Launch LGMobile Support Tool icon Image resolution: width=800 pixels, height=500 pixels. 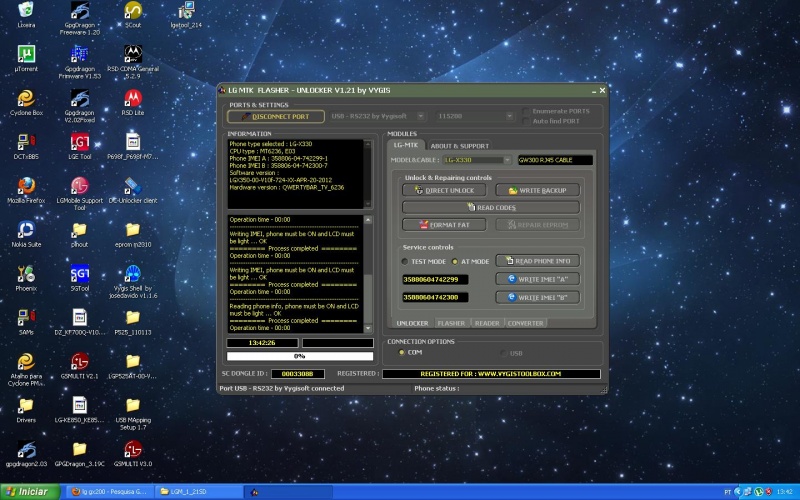(x=80, y=194)
